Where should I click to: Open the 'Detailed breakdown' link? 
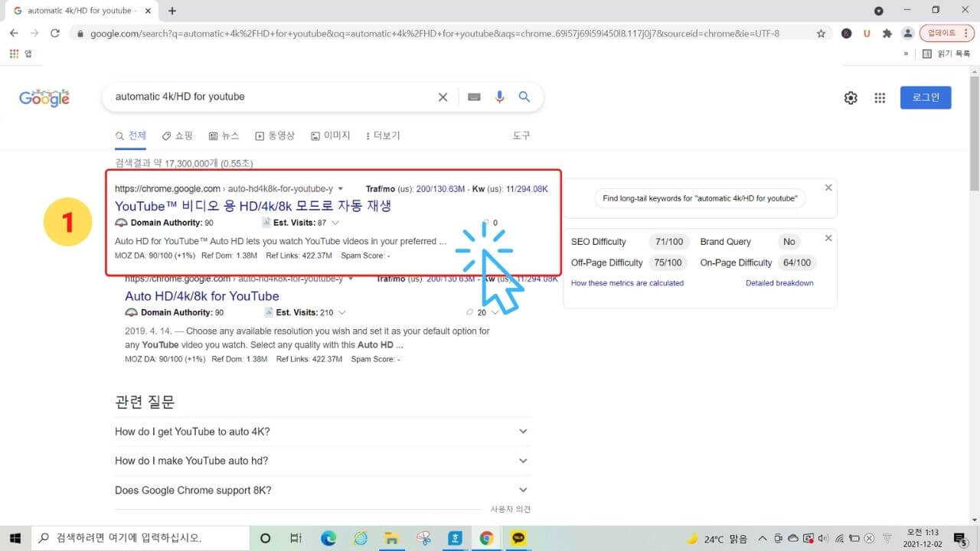pos(779,282)
